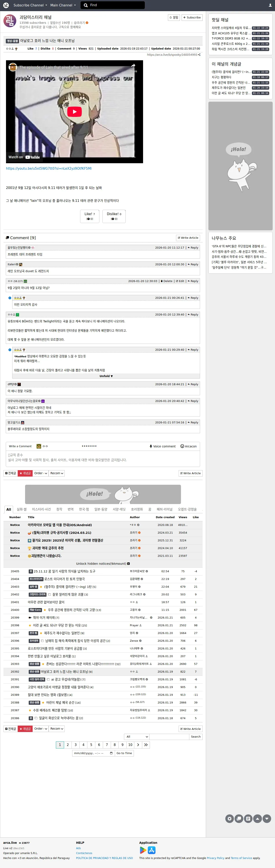
Task: Click Write Article beside the Comment header
Action: pos(188,238)
